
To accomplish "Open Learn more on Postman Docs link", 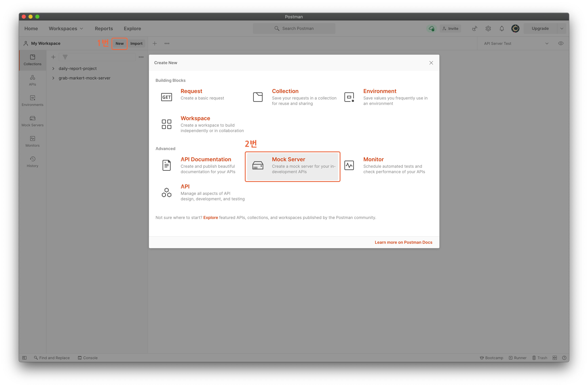I will pyautogui.click(x=403, y=242).
